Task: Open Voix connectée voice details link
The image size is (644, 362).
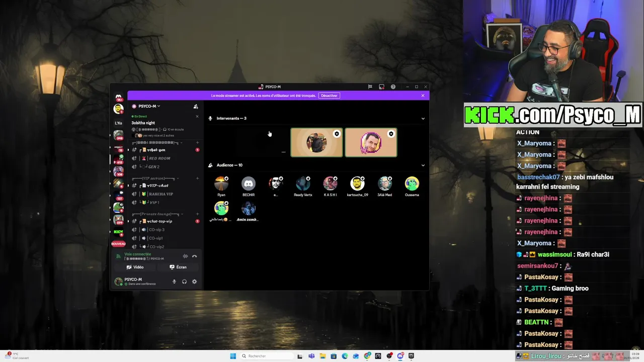Action: click(x=137, y=254)
